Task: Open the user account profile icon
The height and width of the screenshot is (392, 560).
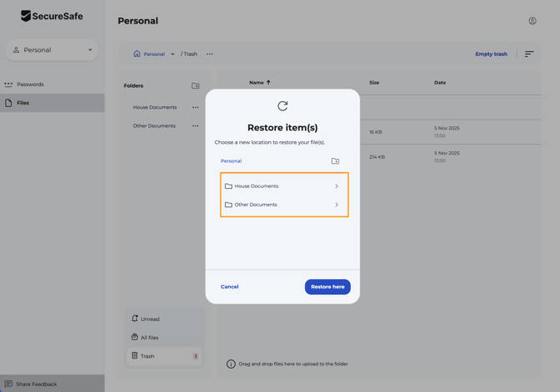Action: pyautogui.click(x=532, y=21)
